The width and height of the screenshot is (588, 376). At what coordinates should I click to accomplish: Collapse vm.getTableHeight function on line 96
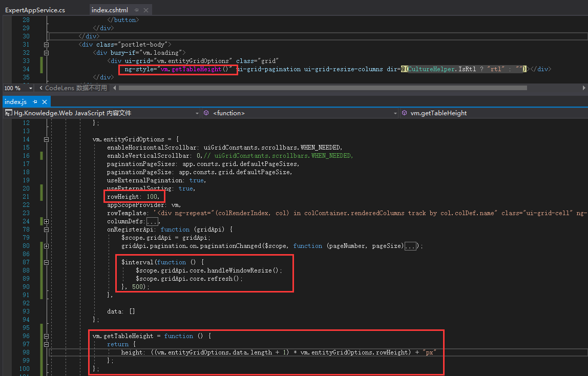(47, 336)
